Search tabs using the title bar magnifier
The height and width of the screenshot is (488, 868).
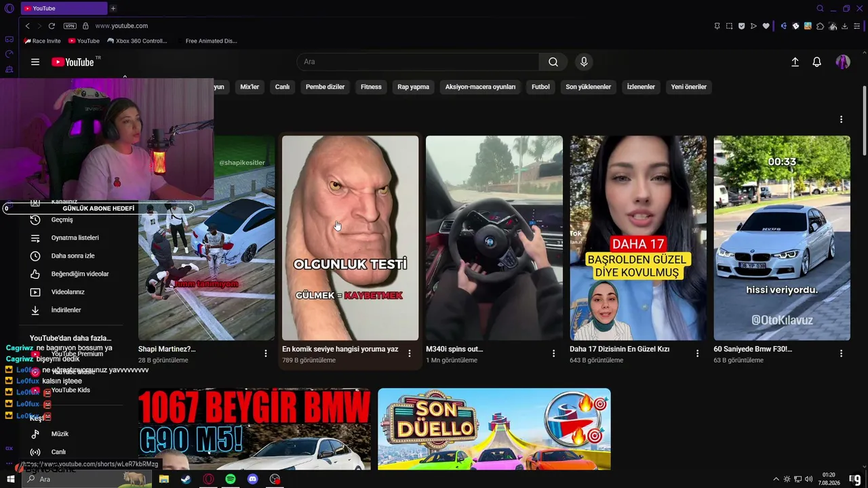click(x=820, y=8)
